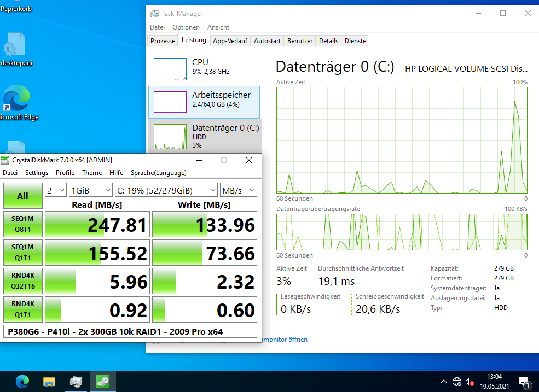The height and width of the screenshot is (392, 539).
Task: Open Task-Manager Ansicht menu
Action: [x=218, y=27]
